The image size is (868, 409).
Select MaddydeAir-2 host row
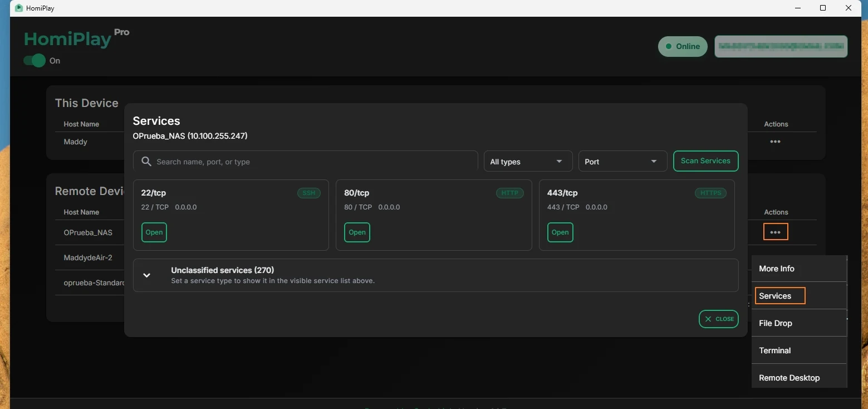point(88,257)
